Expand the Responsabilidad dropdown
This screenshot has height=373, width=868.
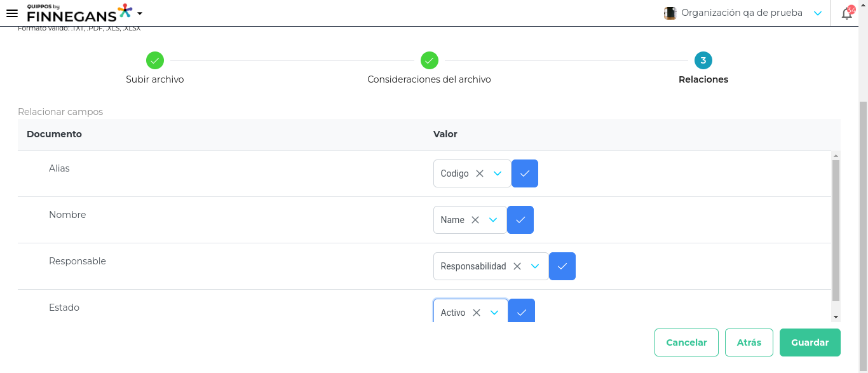coord(535,266)
